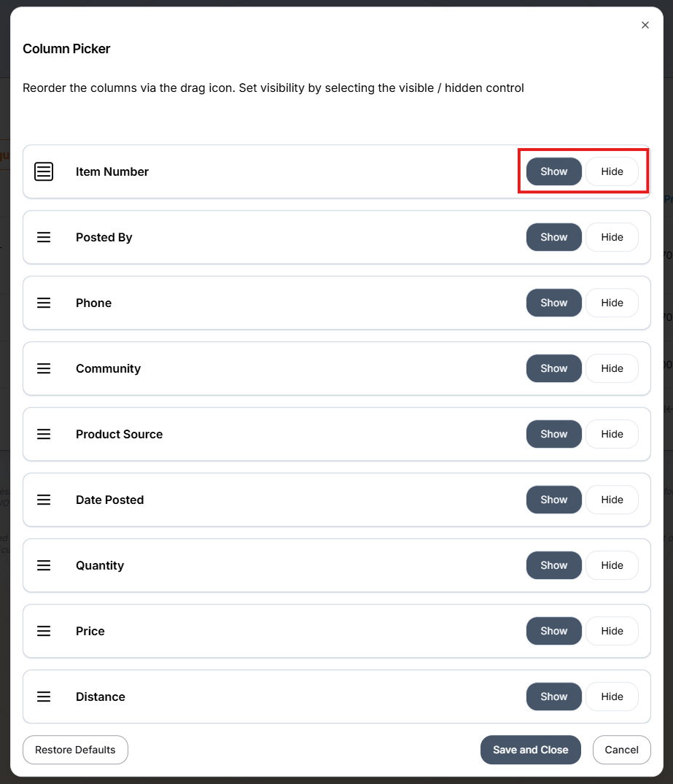Click the Posted By drag icon
The image size is (673, 784).
(x=44, y=237)
